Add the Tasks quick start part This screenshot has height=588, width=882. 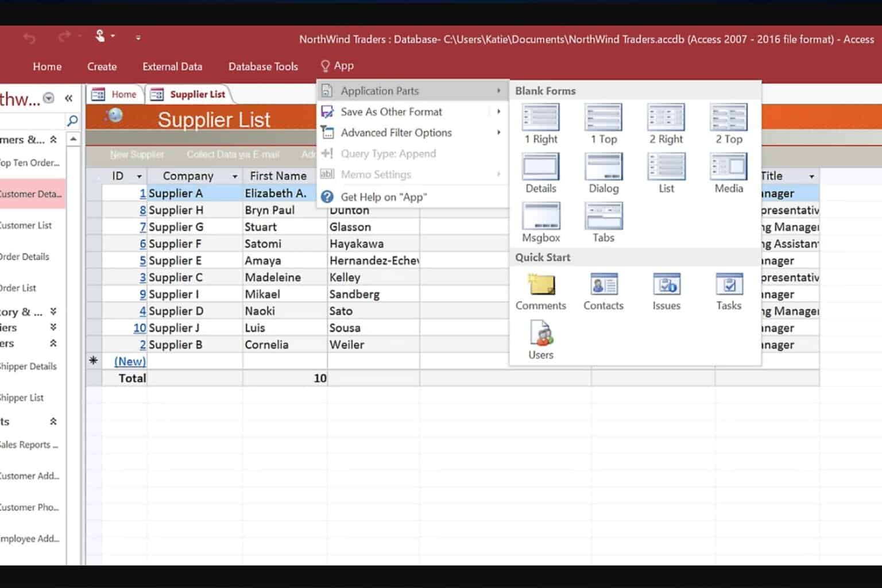(729, 292)
